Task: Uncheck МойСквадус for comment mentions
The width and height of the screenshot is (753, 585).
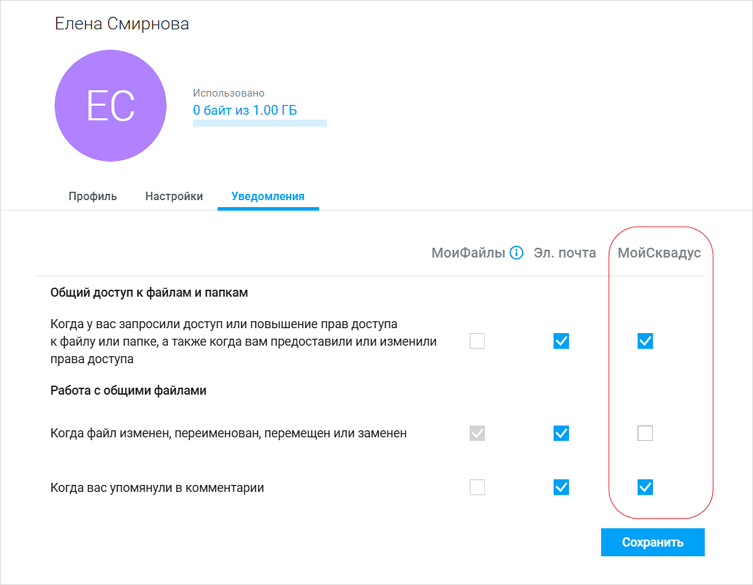Action: 645,488
